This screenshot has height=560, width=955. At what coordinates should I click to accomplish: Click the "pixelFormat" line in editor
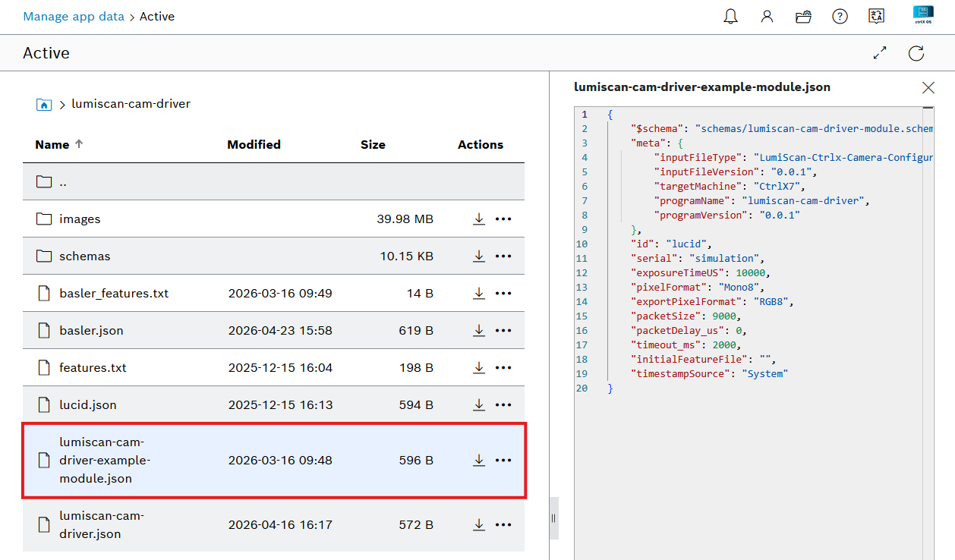[697, 288]
